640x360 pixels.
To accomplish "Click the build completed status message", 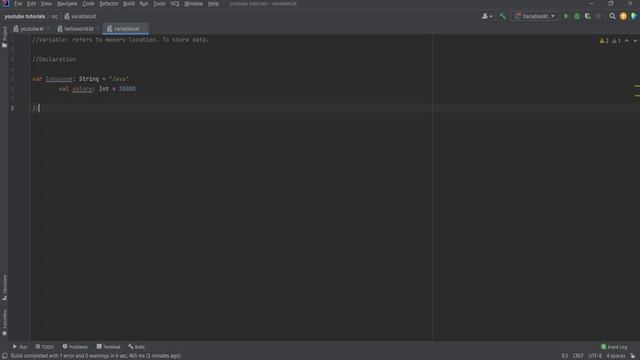I will (x=96, y=356).
